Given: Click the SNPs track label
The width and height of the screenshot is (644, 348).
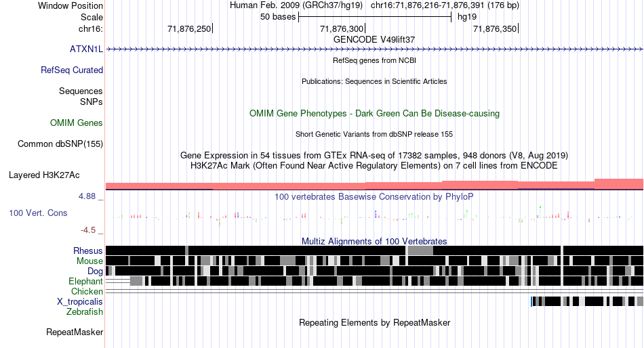Looking at the screenshot, I should (92, 102).
